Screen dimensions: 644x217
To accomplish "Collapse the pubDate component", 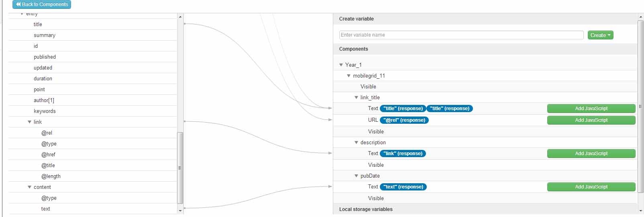I will [x=356, y=176].
